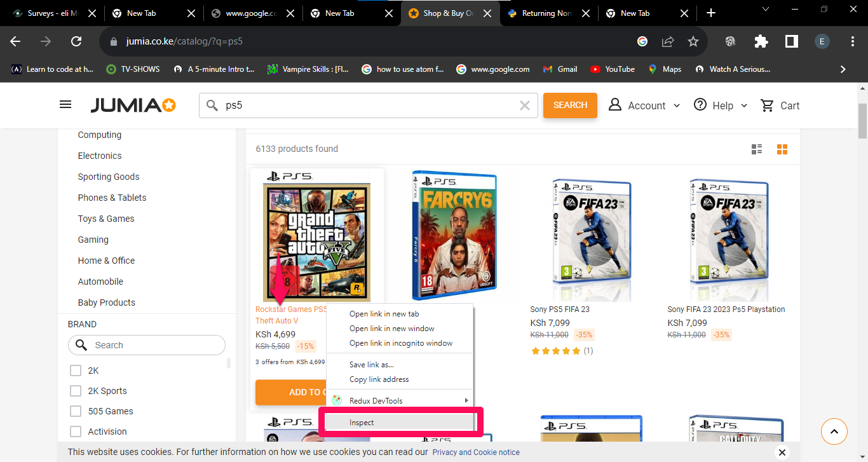The width and height of the screenshot is (868, 462).
Task: Open the Maps bookmark
Action: click(665, 69)
